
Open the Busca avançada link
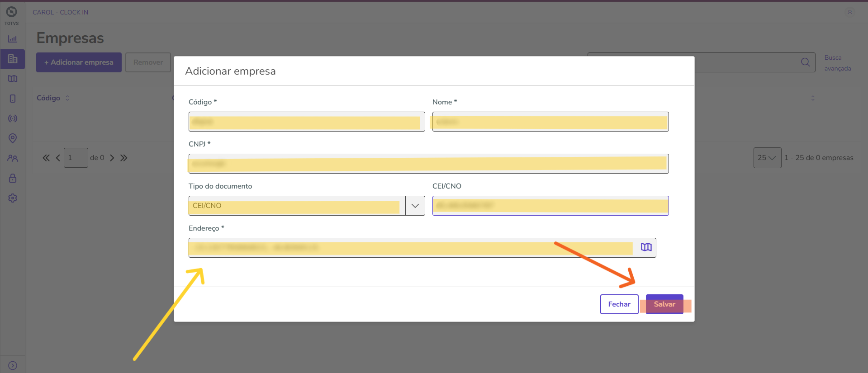click(837, 63)
